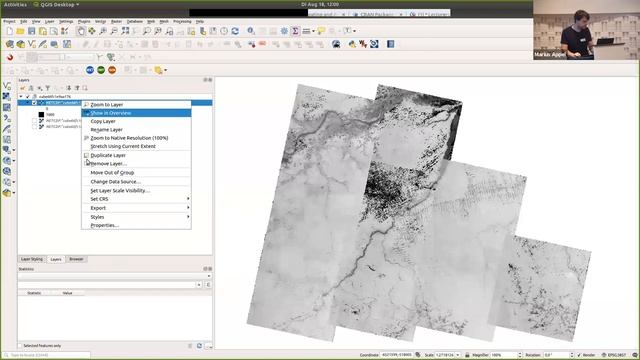Choose Show in Overview menu entry

136,113
